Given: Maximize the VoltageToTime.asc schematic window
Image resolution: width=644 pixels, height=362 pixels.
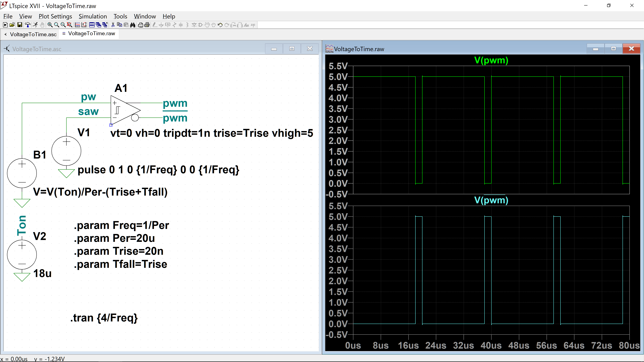Looking at the screenshot, I should click(292, 49).
